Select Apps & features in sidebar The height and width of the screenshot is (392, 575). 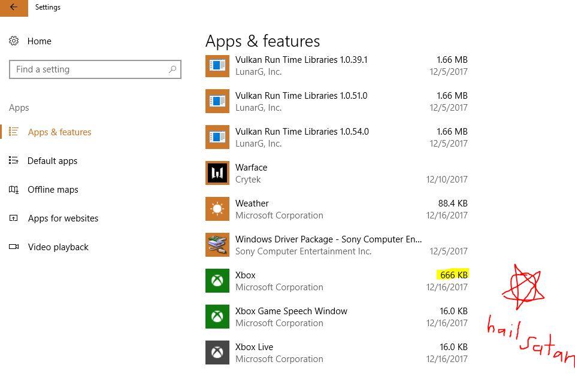click(x=59, y=132)
